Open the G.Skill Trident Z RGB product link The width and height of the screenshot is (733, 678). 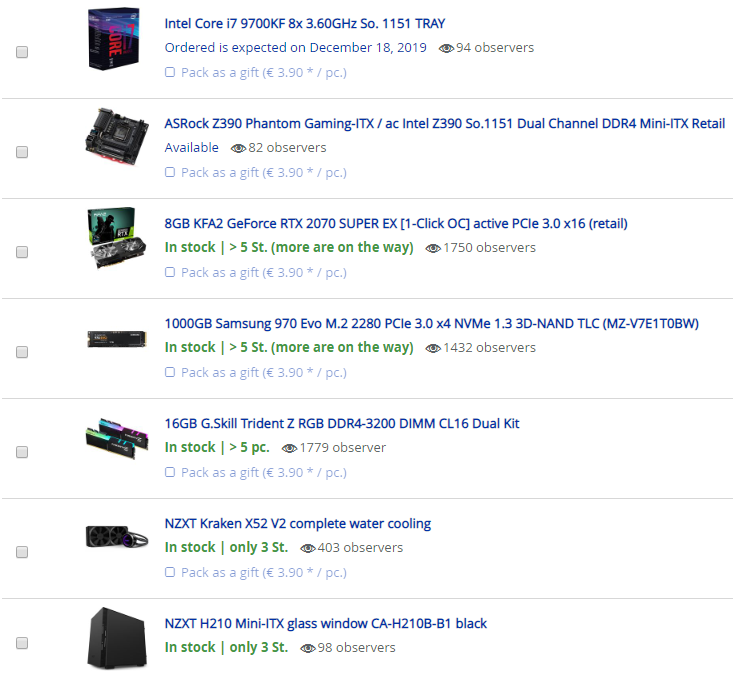tap(342, 424)
